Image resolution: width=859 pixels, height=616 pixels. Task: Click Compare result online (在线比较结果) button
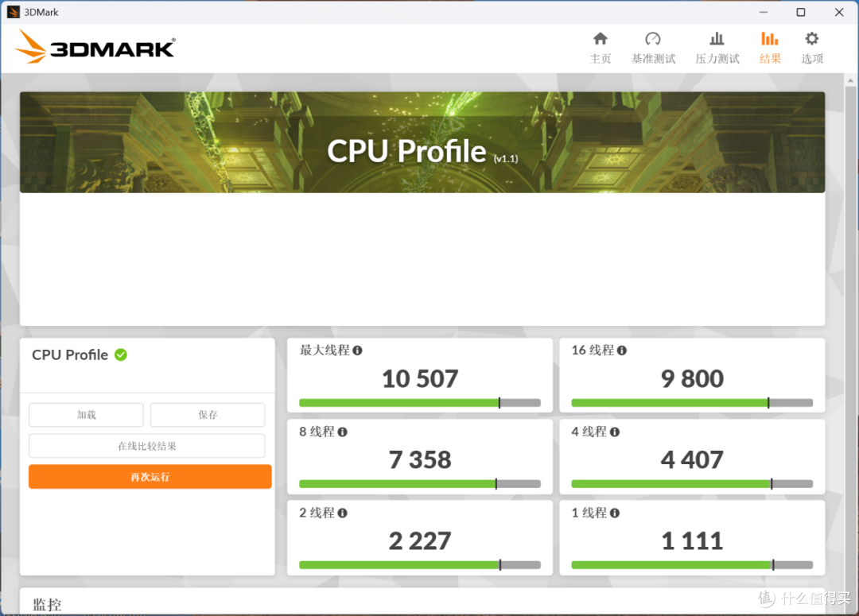pyautogui.click(x=147, y=446)
